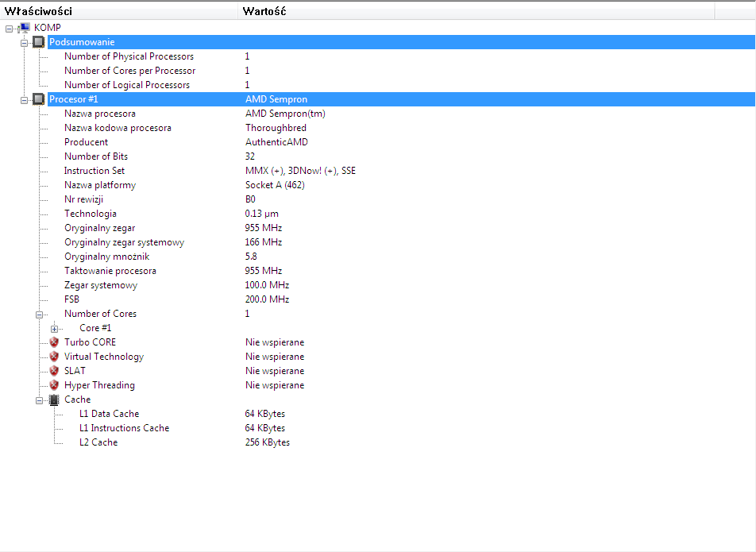This screenshot has width=756, height=552.
Task: Click the value 100.0 MHz
Action: pos(267,285)
